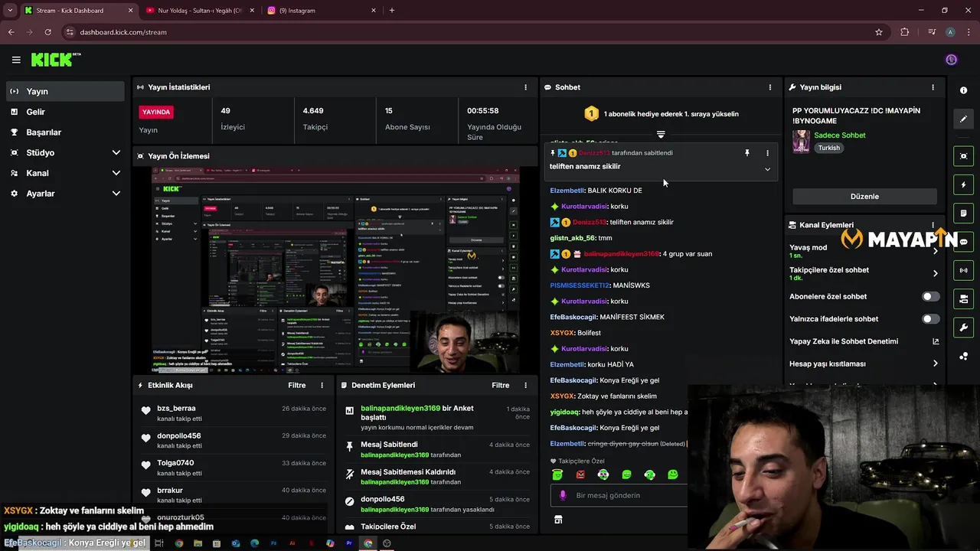Open the Filtre dropdown in Denetim Eylemleri
The image size is (980, 551).
[x=500, y=386]
